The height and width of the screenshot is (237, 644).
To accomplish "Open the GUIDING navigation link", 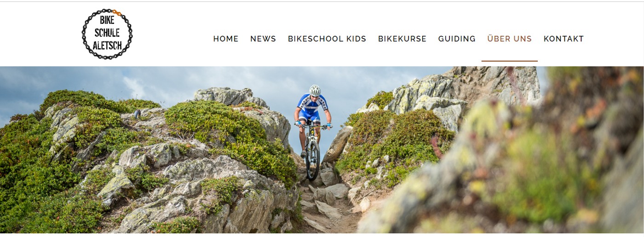I will click(457, 39).
